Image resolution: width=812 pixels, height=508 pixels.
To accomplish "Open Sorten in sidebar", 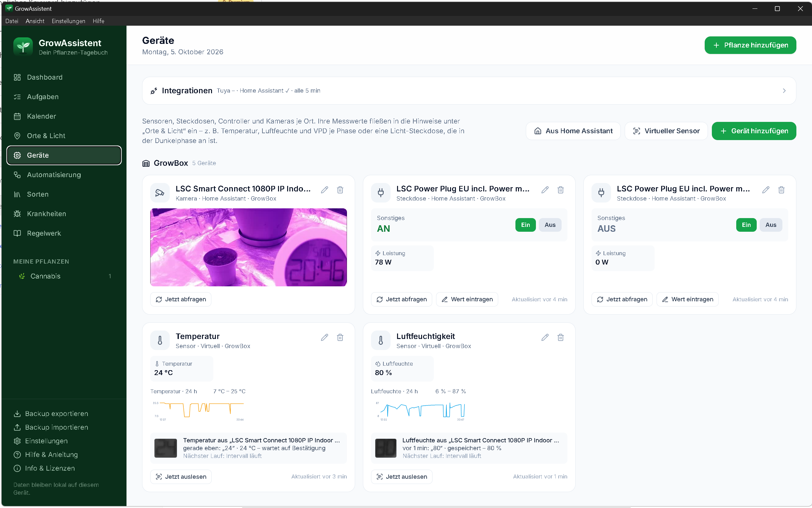I will coord(64,194).
